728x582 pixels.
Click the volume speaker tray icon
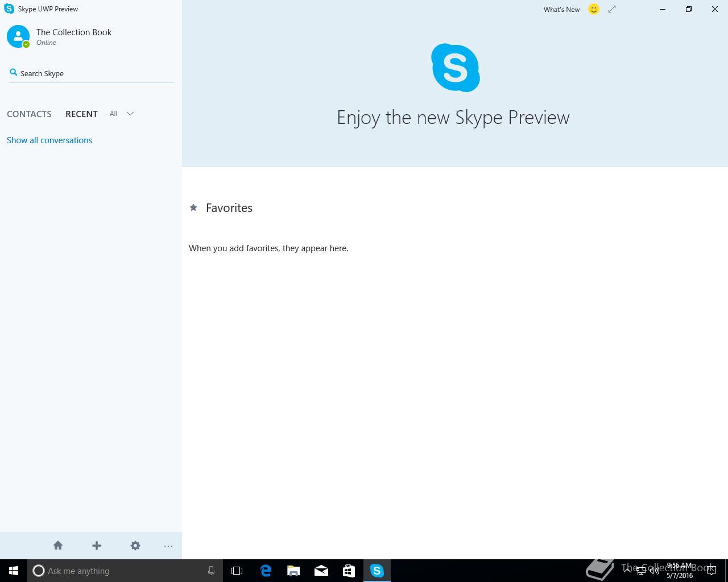click(x=654, y=571)
